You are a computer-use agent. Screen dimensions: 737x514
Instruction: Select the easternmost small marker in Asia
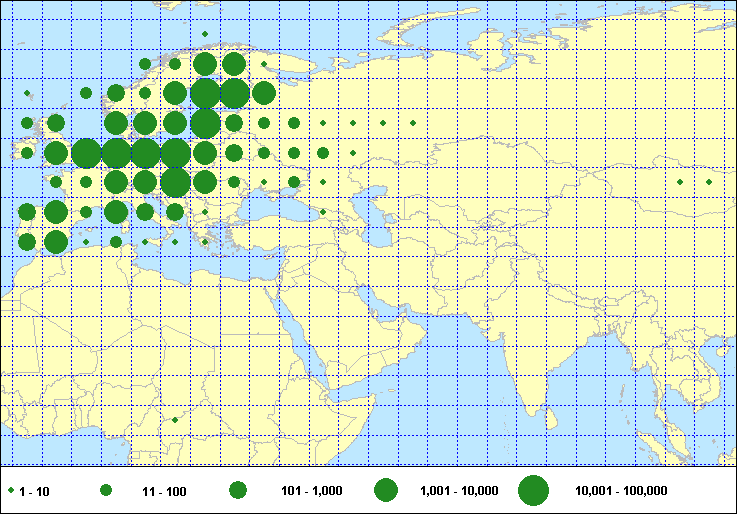click(709, 182)
